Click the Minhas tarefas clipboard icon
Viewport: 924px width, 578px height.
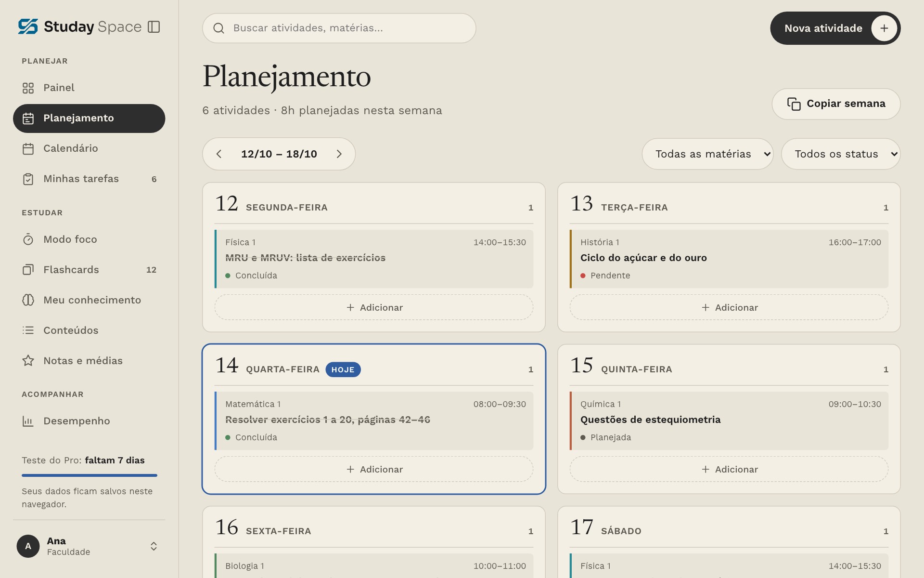coord(28,179)
